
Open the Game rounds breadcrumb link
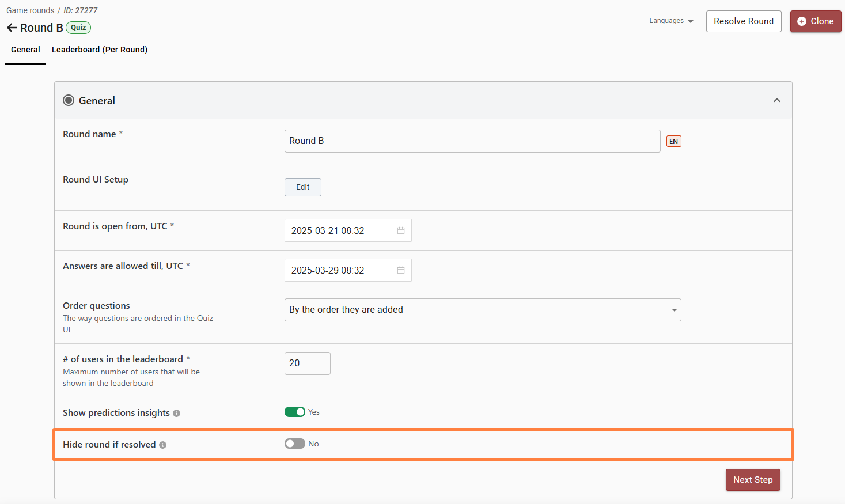pyautogui.click(x=30, y=10)
